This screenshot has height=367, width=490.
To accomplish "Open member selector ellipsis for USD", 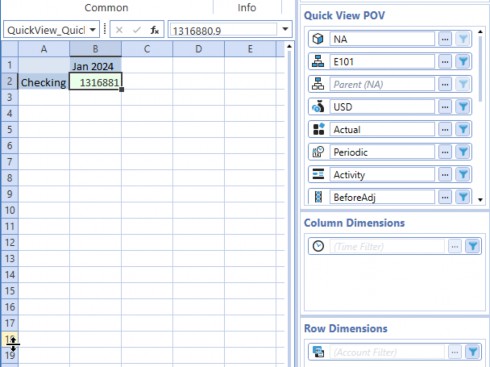I will (x=445, y=107).
